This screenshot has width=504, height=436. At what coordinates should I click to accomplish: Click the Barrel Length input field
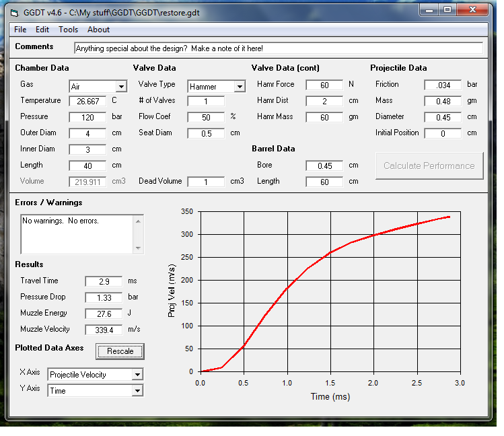[x=324, y=182]
